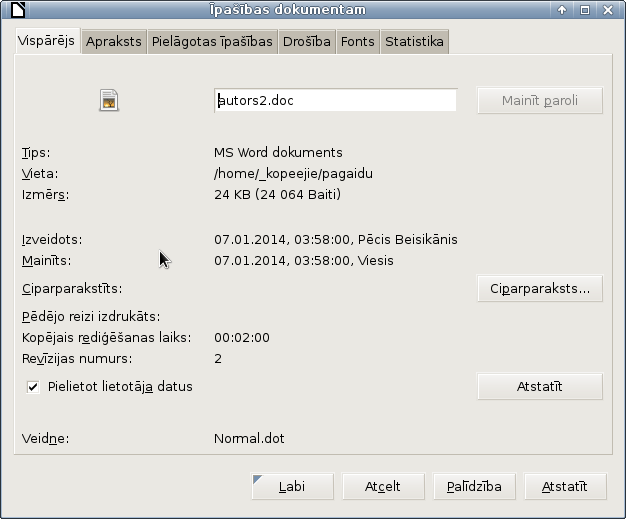Click the /home/_kopeejie/pagaidu path text
Screen dimensions: 626x519
(x=293, y=174)
